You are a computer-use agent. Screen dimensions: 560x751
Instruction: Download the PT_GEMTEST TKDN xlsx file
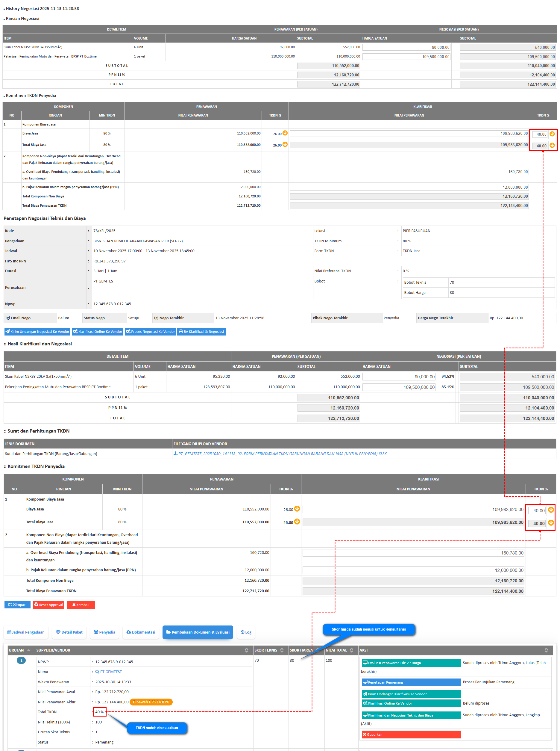280,454
